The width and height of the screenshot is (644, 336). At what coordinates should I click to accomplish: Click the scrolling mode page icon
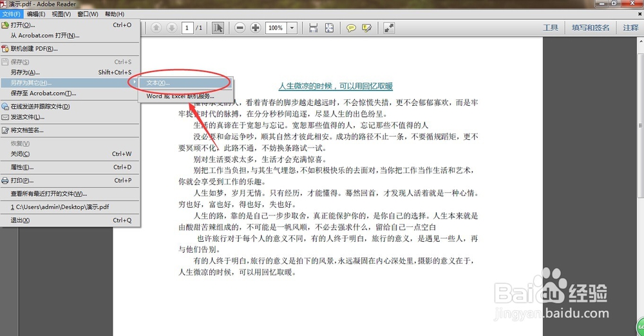314,28
